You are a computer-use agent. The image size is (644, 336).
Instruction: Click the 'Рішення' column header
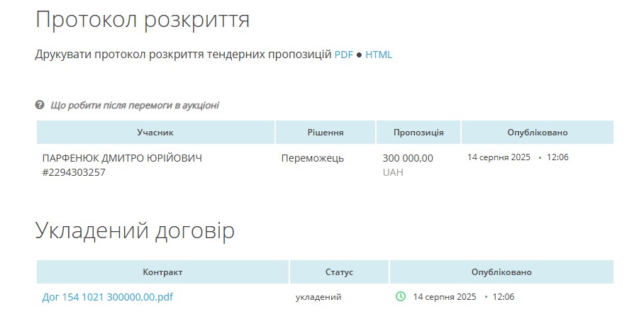[x=326, y=132]
